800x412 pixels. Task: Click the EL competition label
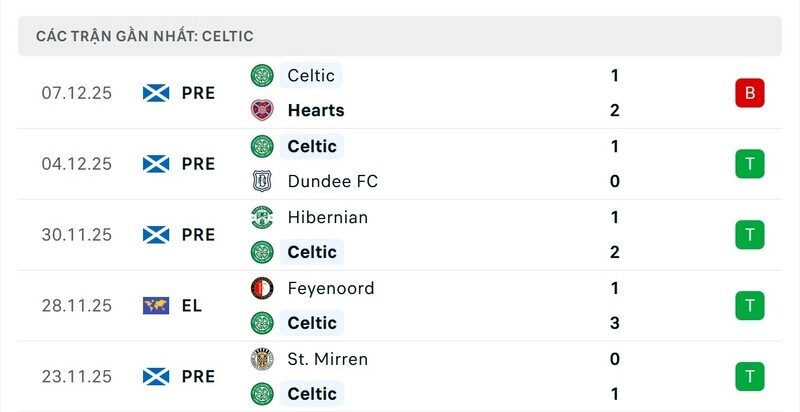click(192, 306)
